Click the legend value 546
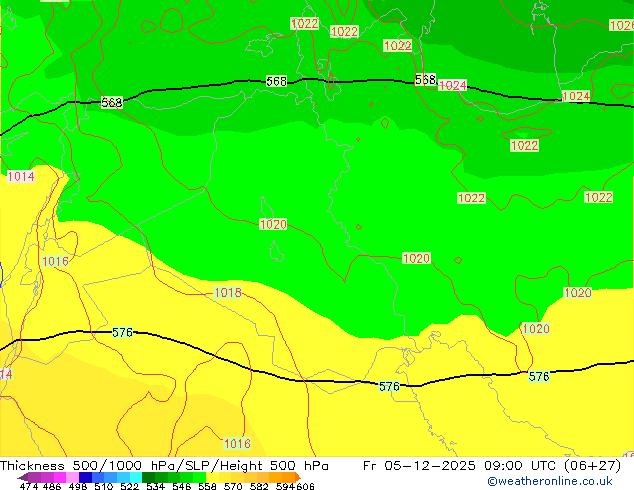 pyautogui.click(x=182, y=486)
